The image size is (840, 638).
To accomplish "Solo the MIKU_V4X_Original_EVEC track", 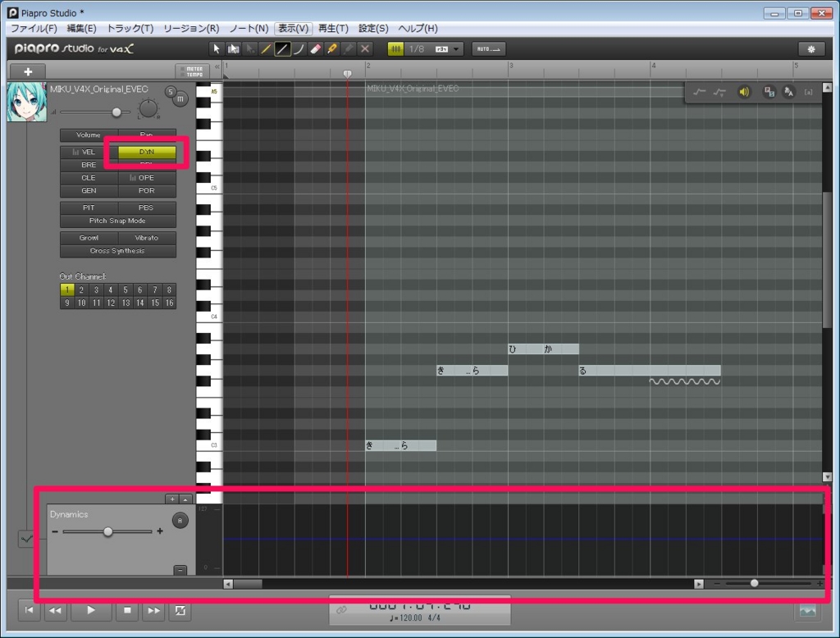I will coord(170,92).
